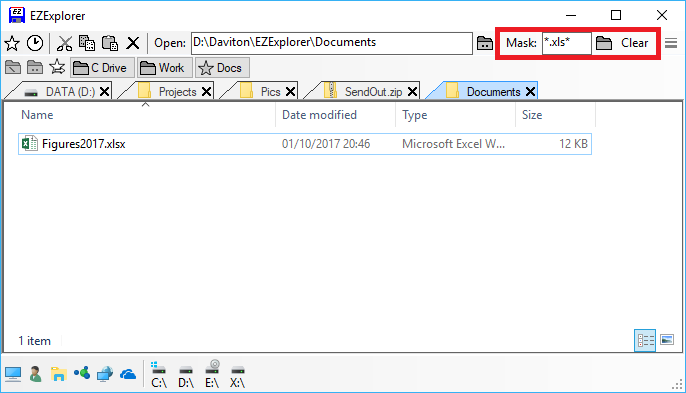Viewport: 686px width, 393px height.
Task: Click the second folder icon in bookmarks bar
Action: 35,68
